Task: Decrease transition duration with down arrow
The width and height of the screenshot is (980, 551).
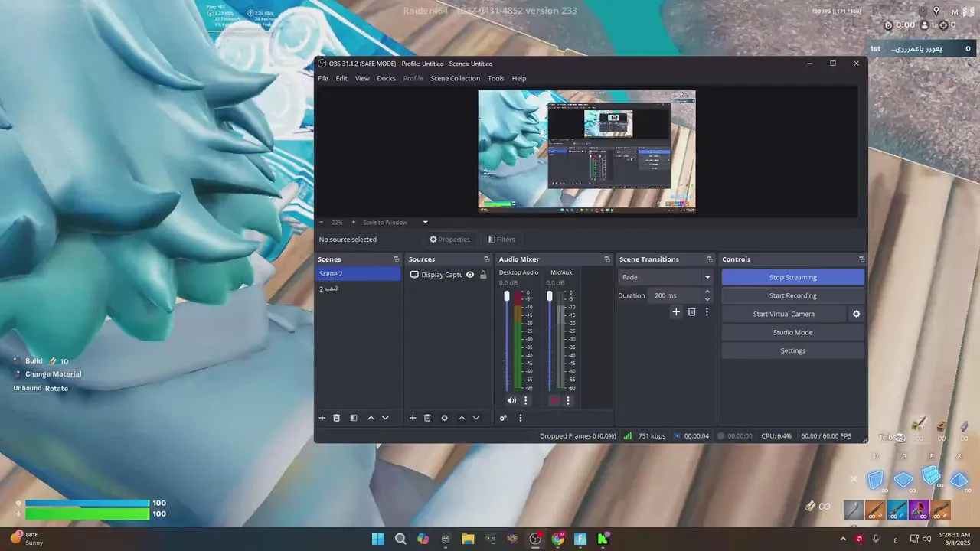Action: pos(707,299)
